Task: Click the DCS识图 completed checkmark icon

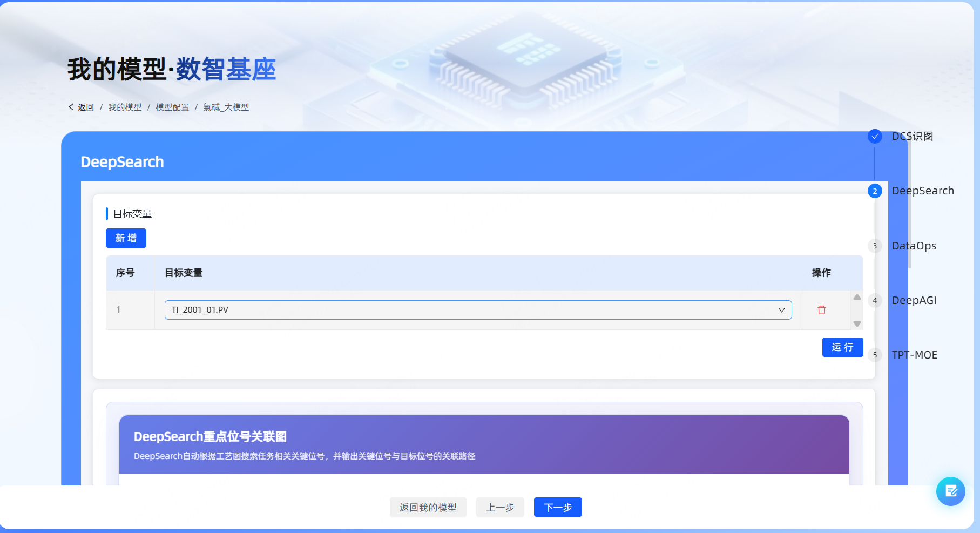Action: tap(875, 136)
